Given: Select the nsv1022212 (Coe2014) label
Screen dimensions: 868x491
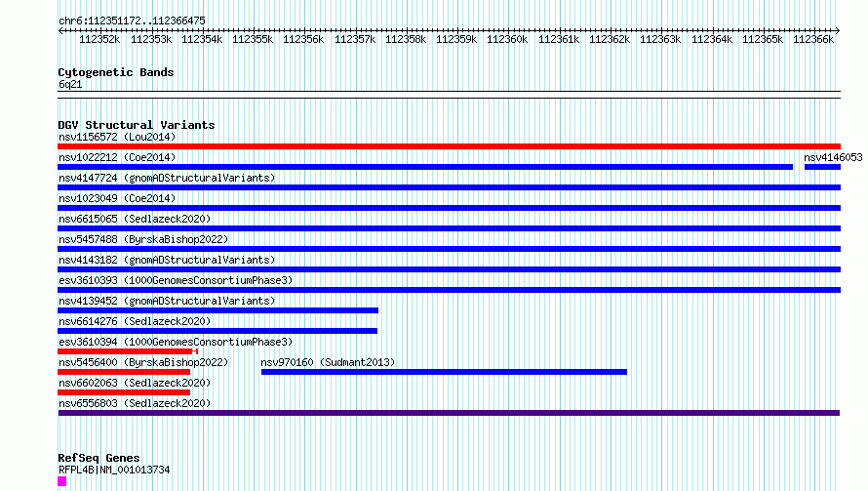Looking at the screenshot, I should pyautogui.click(x=117, y=157).
